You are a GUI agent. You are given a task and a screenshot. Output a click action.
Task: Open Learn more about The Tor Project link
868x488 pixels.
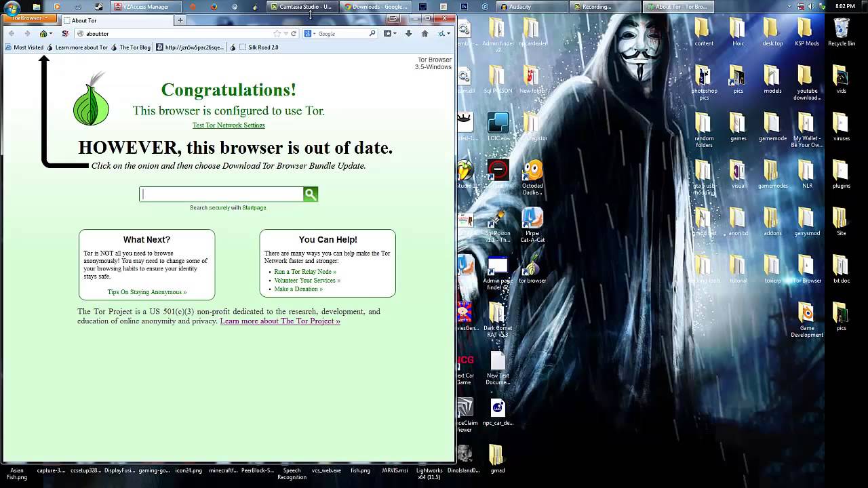(x=280, y=321)
